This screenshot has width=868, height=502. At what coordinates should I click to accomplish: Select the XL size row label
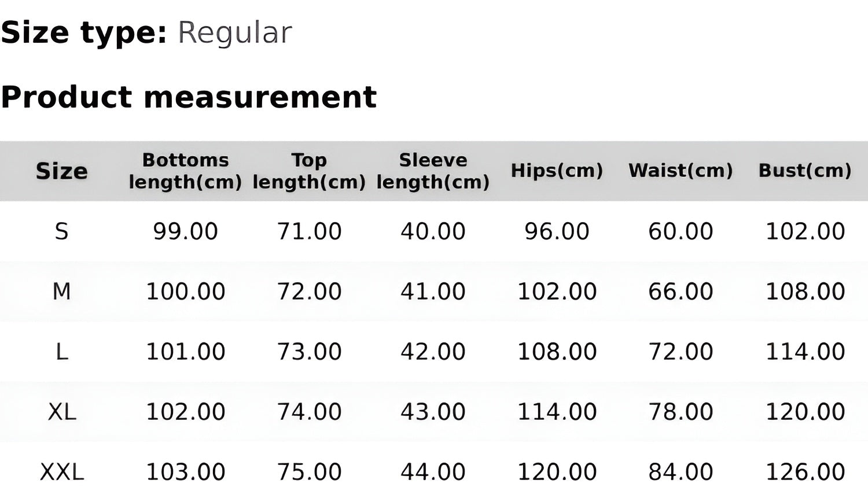point(61,412)
